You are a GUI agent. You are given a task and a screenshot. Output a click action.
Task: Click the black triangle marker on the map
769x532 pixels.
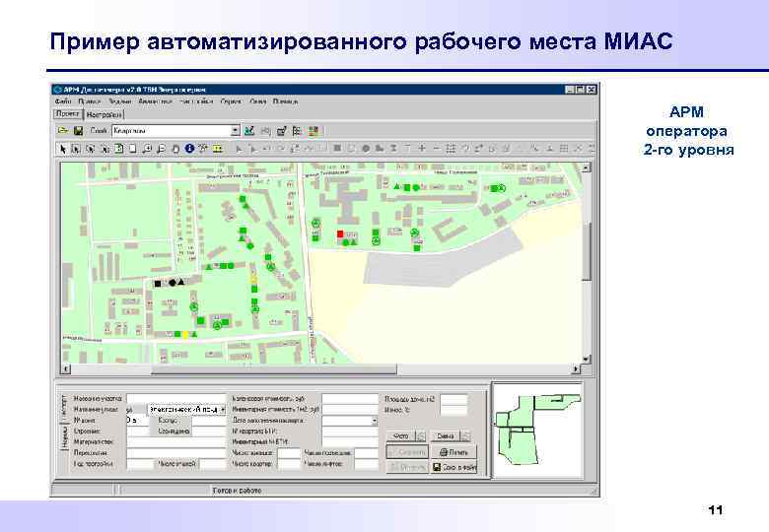[x=181, y=282]
